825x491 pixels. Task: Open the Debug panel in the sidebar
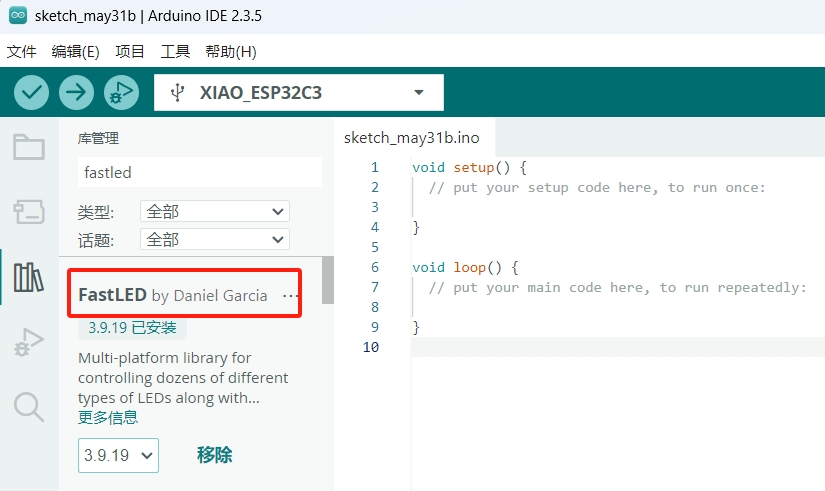pyautogui.click(x=29, y=343)
